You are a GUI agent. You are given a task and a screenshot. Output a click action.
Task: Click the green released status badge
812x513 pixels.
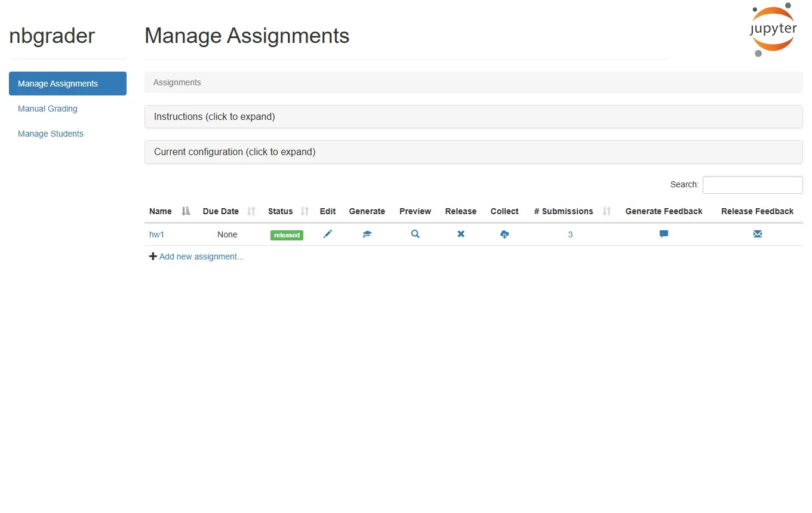pos(287,235)
